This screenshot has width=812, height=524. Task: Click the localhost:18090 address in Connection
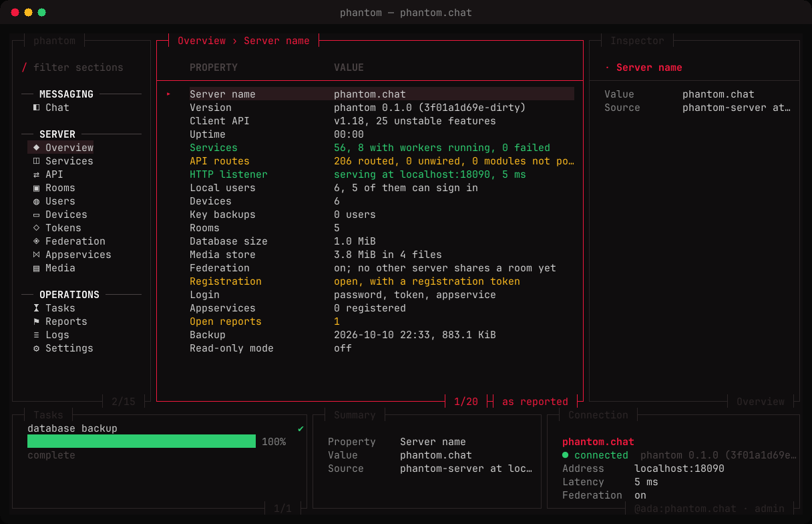point(679,469)
